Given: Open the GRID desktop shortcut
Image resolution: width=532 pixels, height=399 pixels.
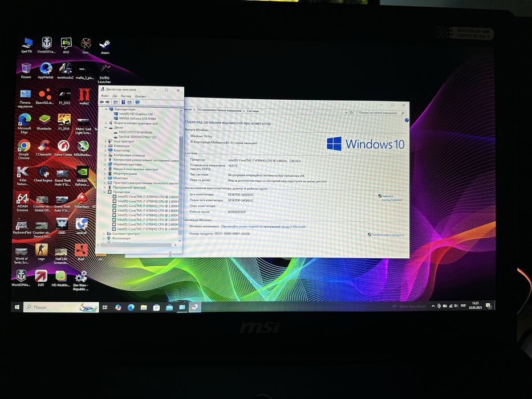Looking at the screenshot, I should click(62, 226).
